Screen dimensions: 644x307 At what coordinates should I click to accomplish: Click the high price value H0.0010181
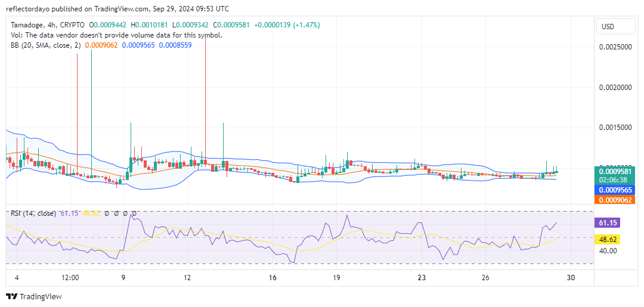tap(150, 25)
